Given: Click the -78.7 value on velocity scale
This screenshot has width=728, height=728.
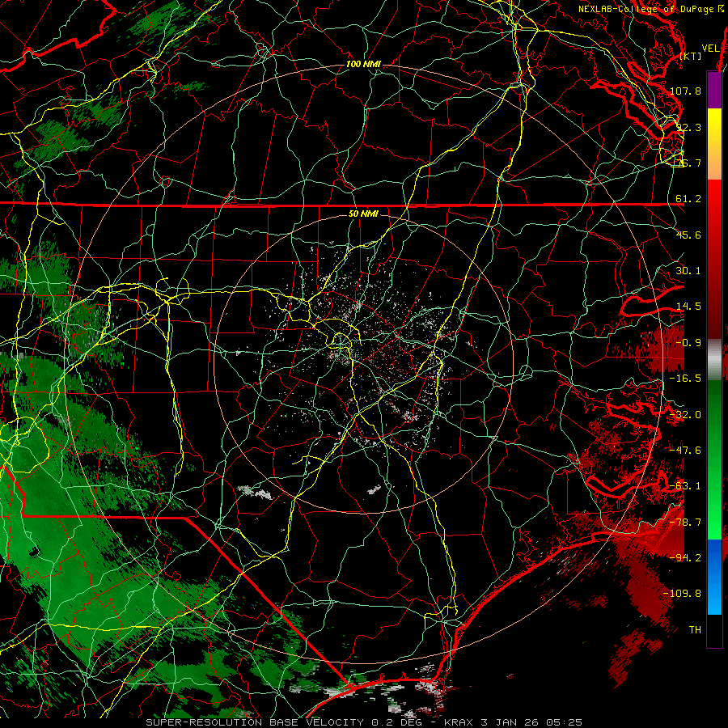Looking at the screenshot, I should [685, 523].
